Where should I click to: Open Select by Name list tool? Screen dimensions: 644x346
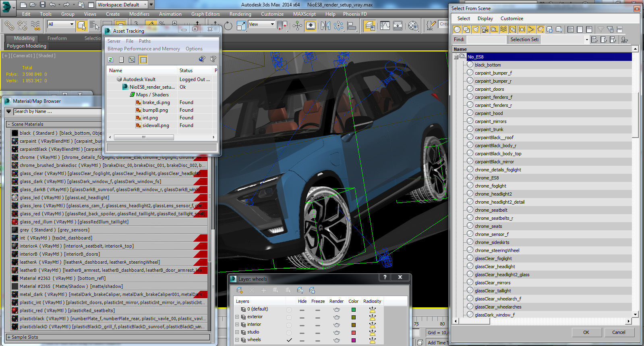pyautogui.click(x=95, y=26)
